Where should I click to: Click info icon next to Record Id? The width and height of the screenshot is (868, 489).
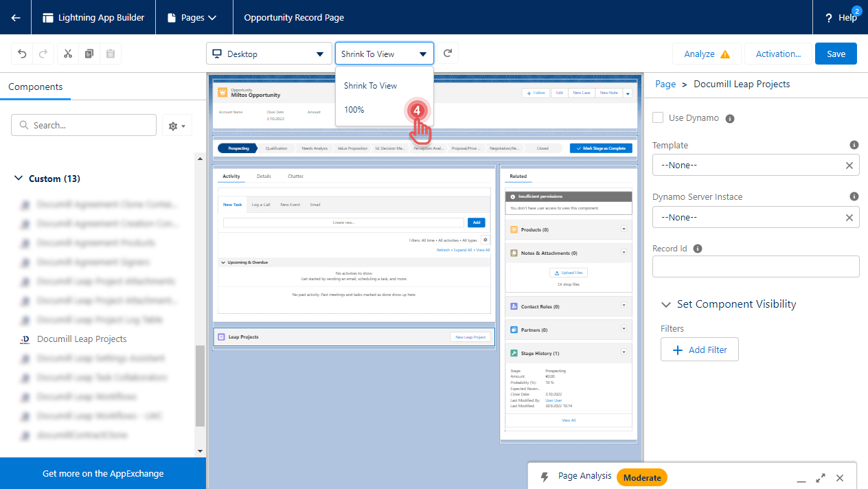click(x=698, y=249)
